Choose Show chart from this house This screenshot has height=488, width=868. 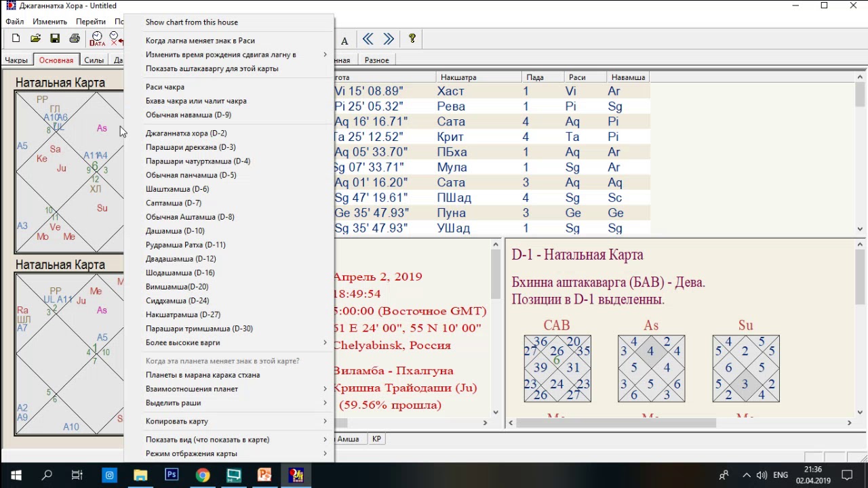(x=229, y=22)
